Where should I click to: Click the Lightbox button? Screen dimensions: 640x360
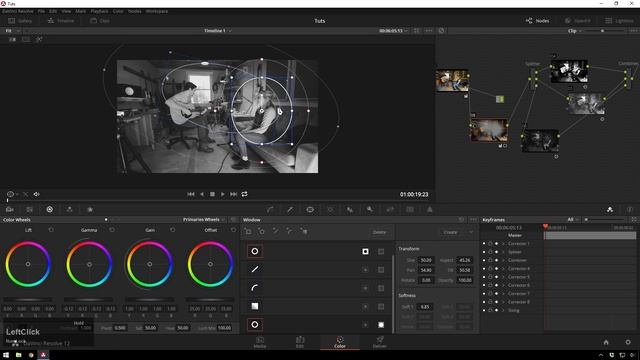coord(619,21)
